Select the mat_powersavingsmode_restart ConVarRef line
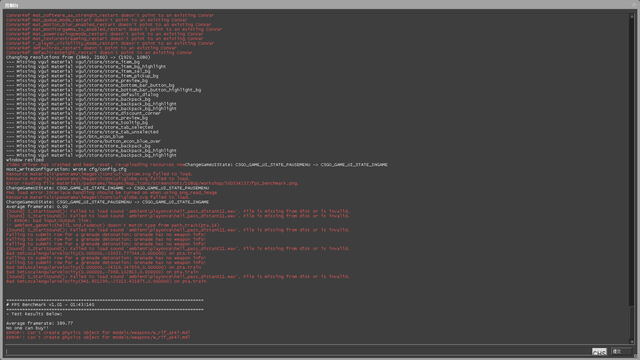Screen dimensions: 640x360 coord(104,34)
